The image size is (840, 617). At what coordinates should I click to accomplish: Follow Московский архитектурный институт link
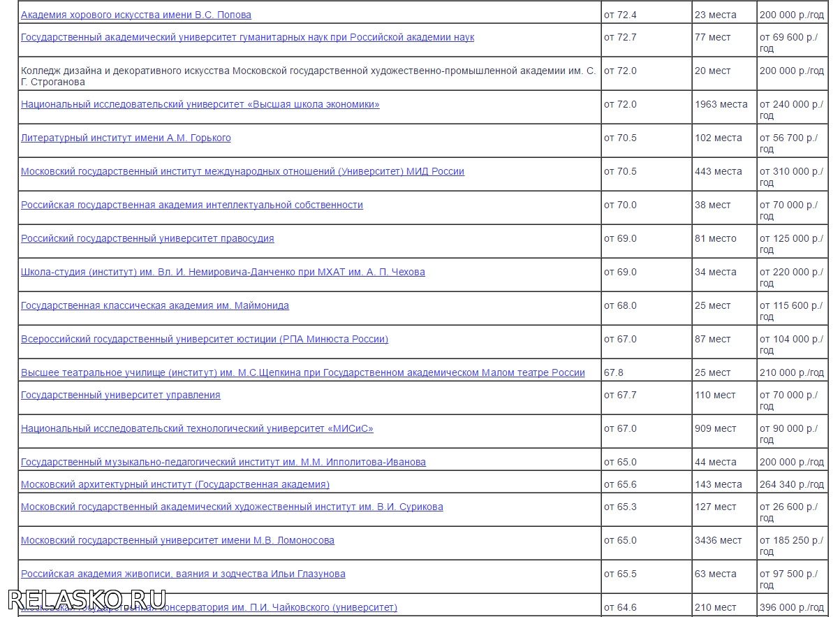[175, 484]
